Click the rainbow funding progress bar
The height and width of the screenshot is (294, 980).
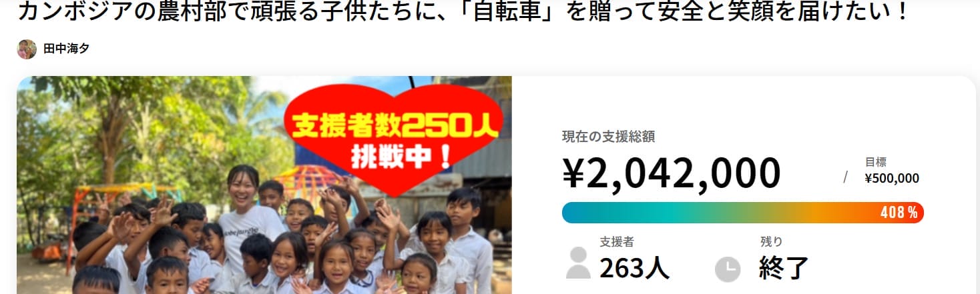(743, 213)
